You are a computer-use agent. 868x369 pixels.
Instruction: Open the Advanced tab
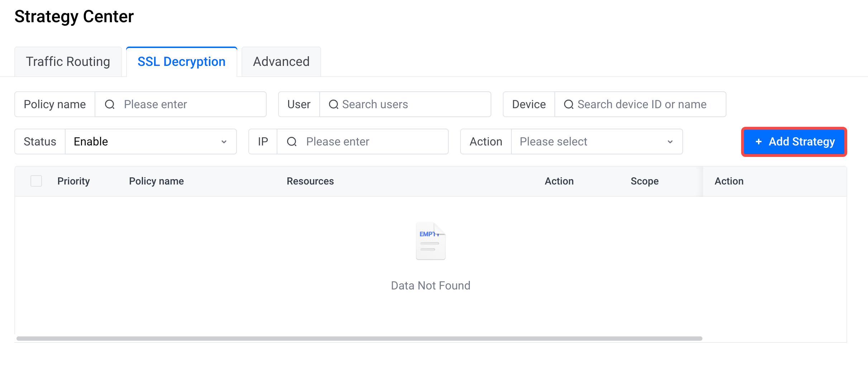(x=281, y=62)
